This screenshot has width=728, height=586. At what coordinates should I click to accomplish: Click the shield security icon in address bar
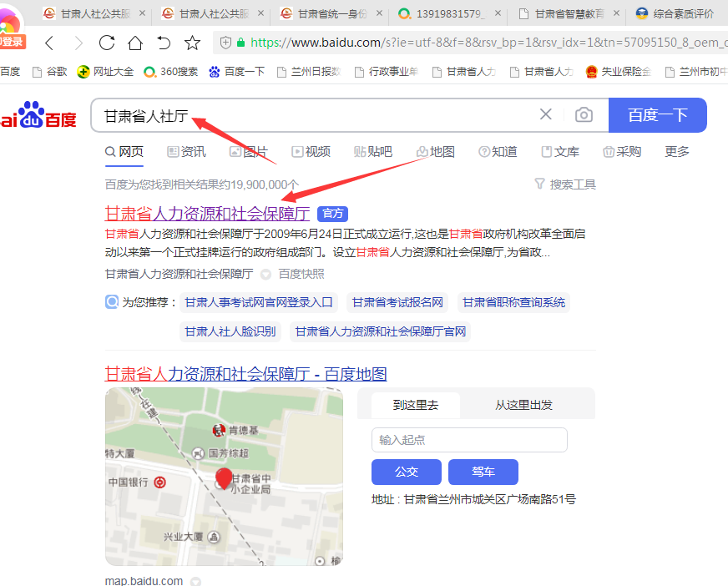[x=225, y=43]
